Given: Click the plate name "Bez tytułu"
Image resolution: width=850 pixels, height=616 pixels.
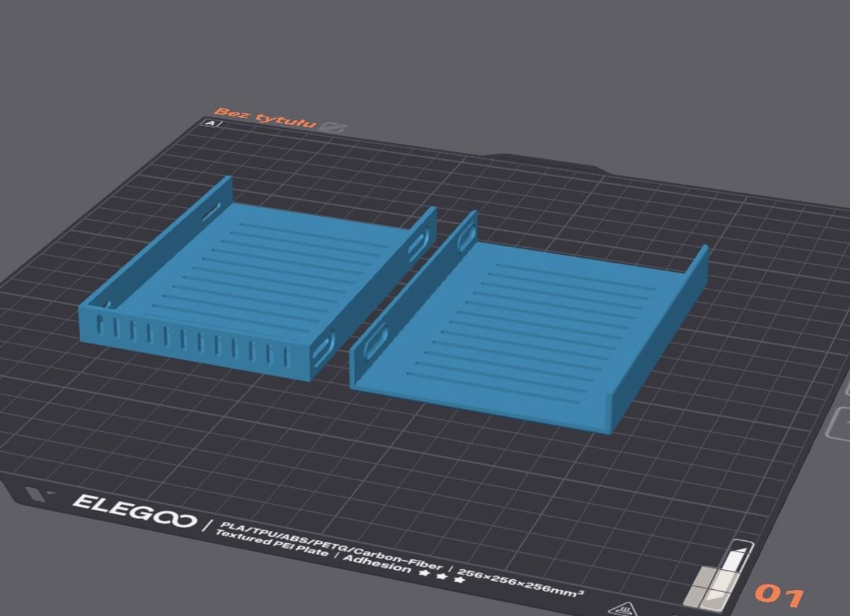Looking at the screenshot, I should point(264,118).
